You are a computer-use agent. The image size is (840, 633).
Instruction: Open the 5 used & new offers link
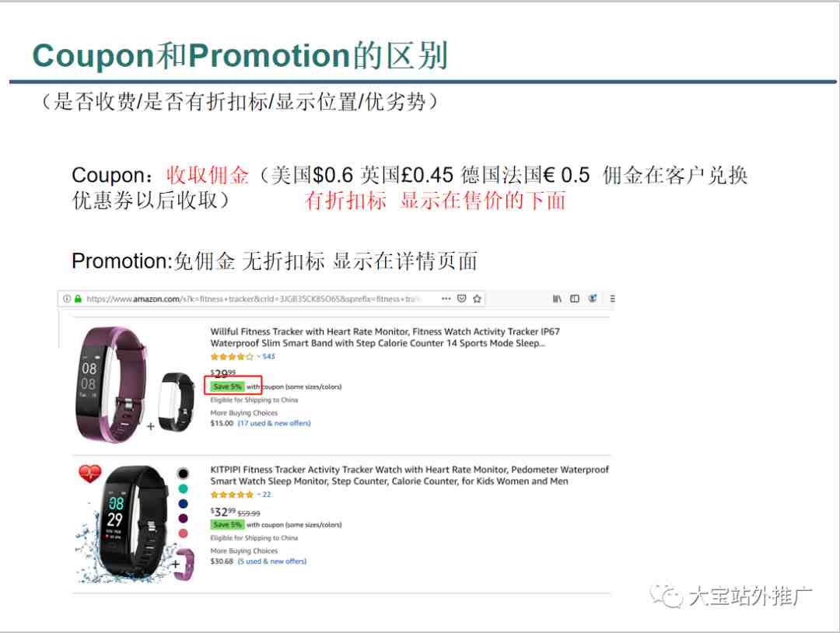pyautogui.click(x=271, y=561)
